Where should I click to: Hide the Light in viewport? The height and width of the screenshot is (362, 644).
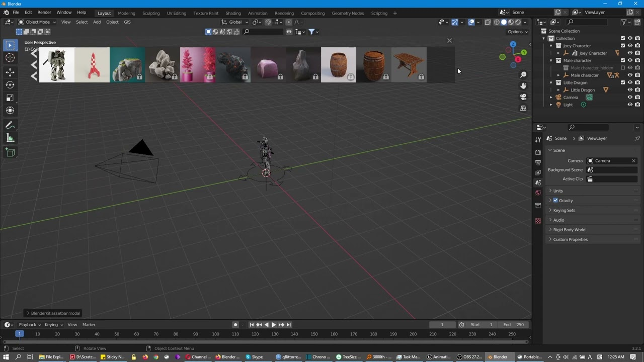(630, 105)
